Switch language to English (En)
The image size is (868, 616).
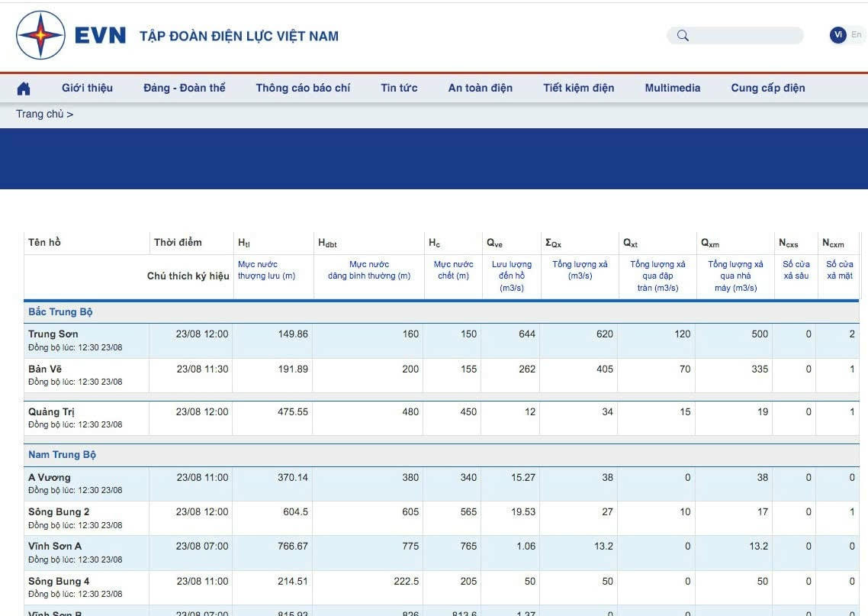point(857,35)
